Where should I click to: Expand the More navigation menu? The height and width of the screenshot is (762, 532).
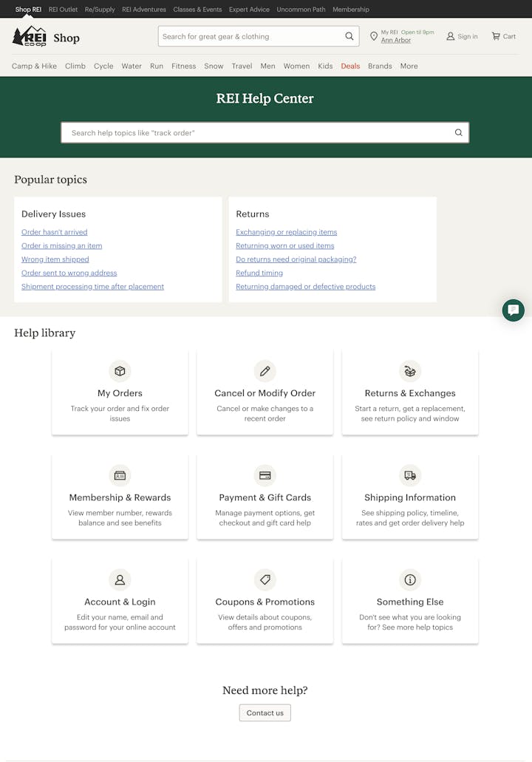[409, 66]
